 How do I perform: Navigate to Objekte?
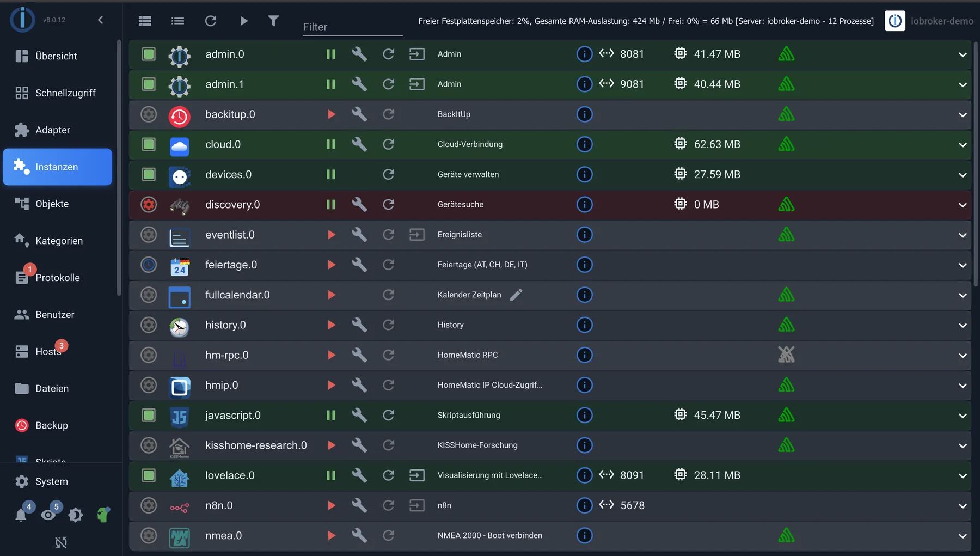point(57,204)
